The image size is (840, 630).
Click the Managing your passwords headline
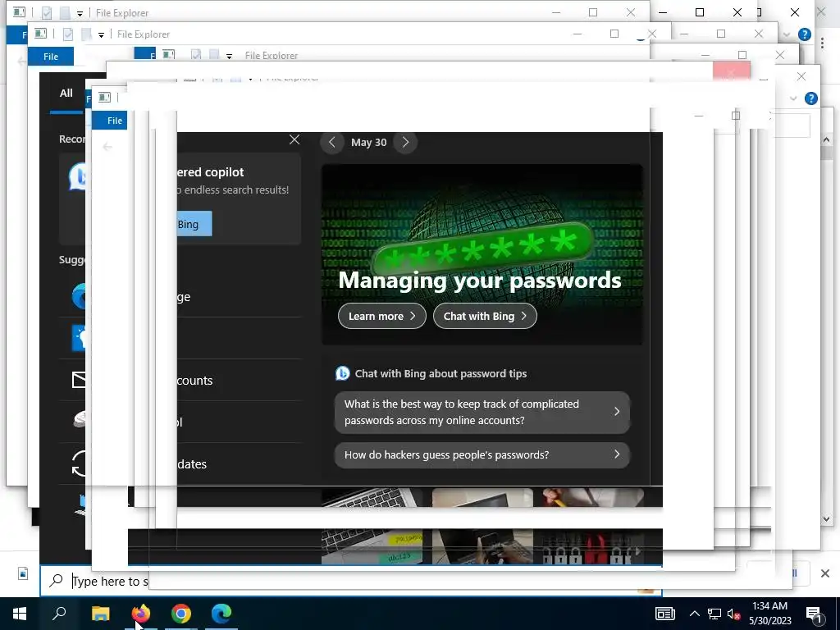tap(480, 281)
